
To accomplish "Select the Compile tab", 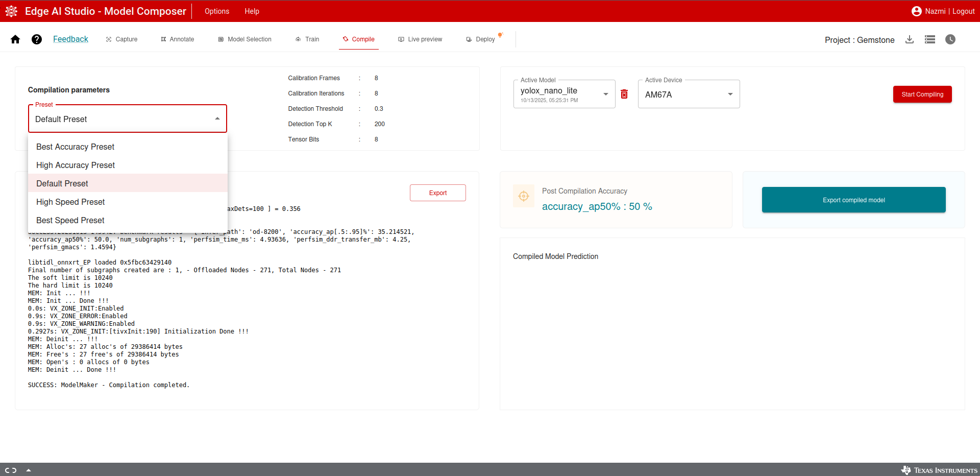I will [x=358, y=39].
